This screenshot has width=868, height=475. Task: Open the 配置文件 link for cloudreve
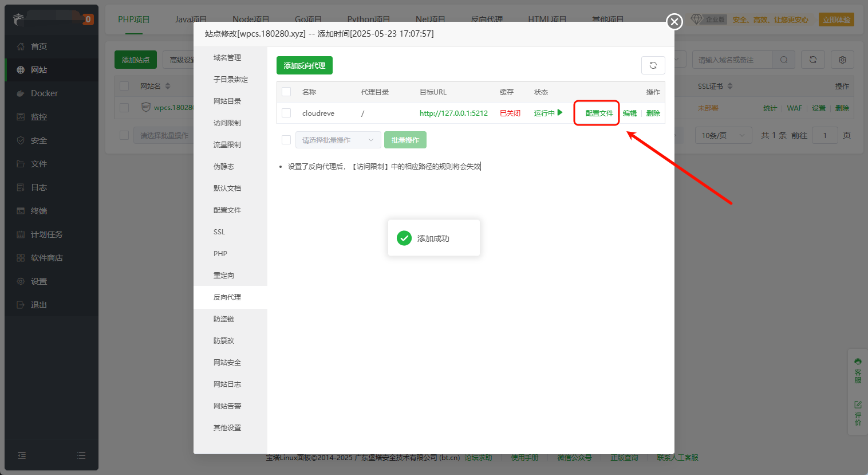click(x=599, y=113)
